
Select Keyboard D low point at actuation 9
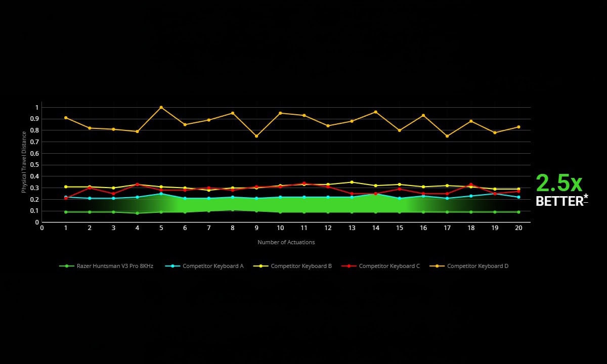click(256, 136)
